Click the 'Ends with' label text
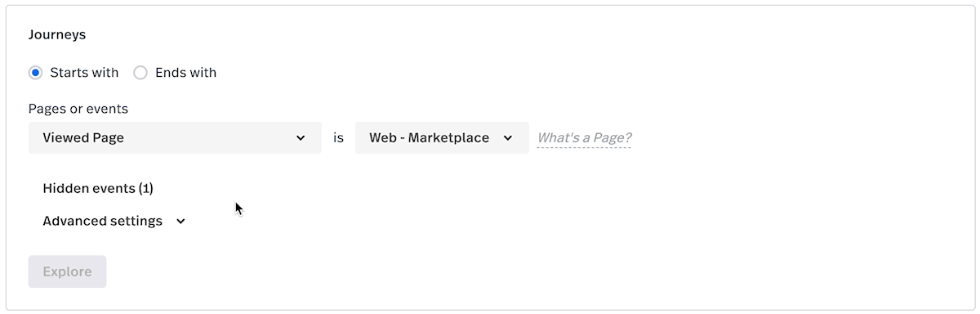 (x=185, y=73)
